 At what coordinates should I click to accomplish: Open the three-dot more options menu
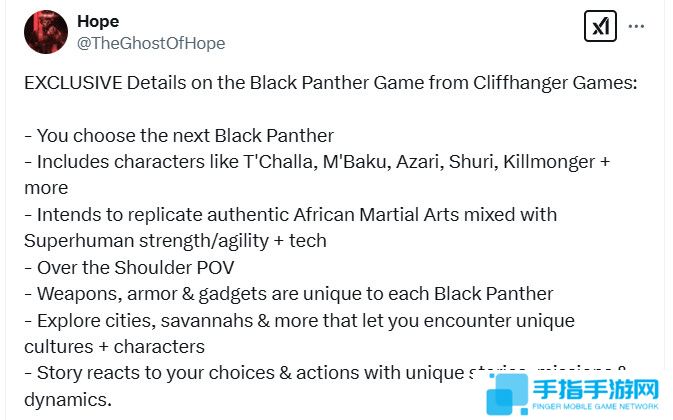point(636,27)
